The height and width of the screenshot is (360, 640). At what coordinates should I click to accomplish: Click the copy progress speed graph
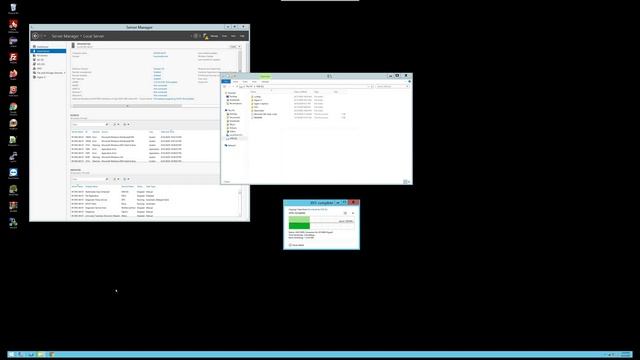pyautogui.click(x=321, y=223)
